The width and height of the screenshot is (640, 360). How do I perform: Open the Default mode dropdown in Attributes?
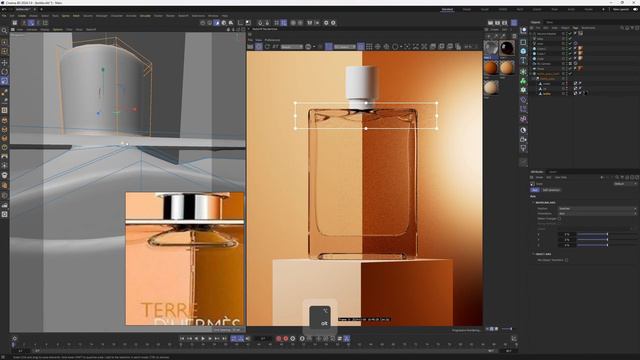[x=625, y=184]
